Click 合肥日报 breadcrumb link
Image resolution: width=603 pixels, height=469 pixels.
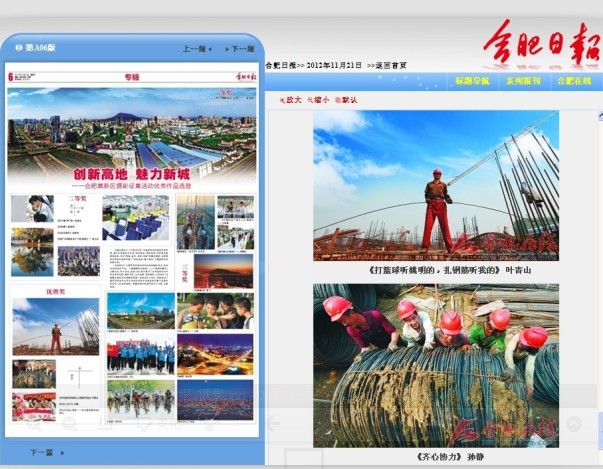pyautogui.click(x=280, y=64)
